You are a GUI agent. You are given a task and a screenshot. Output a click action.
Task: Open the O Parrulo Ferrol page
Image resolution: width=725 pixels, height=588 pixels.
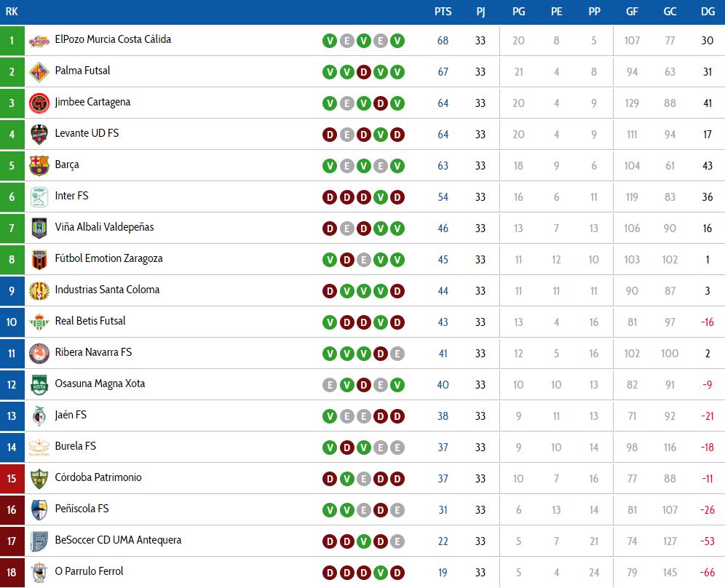pyautogui.click(x=89, y=571)
